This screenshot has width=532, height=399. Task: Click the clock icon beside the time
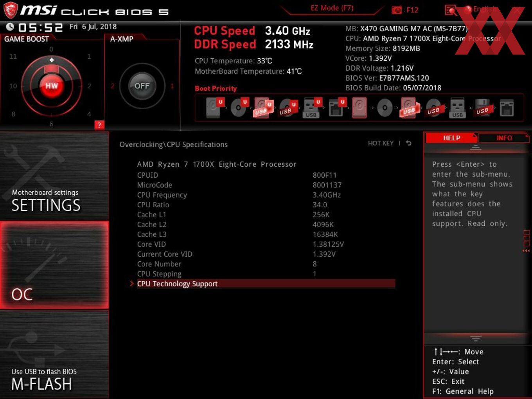(10, 27)
